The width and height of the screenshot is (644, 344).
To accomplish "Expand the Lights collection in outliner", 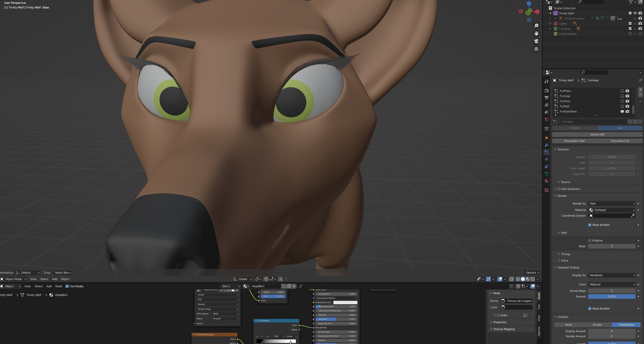I will coord(550,23).
